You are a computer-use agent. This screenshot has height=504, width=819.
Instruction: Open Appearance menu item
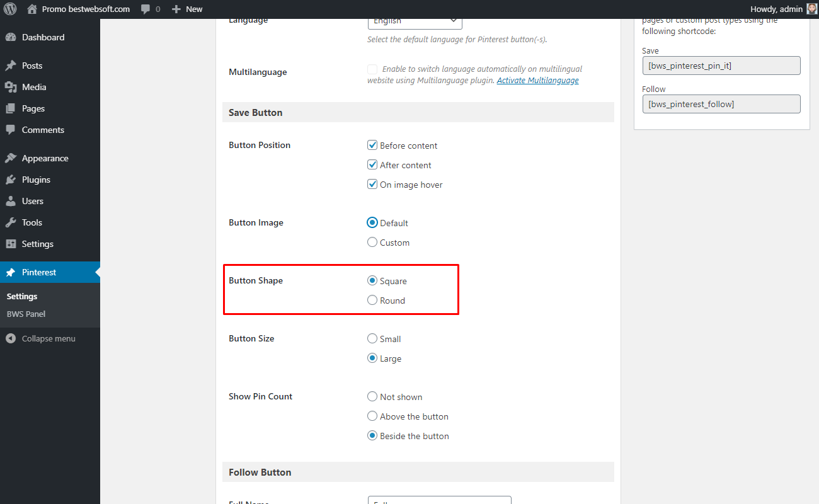tap(50, 158)
